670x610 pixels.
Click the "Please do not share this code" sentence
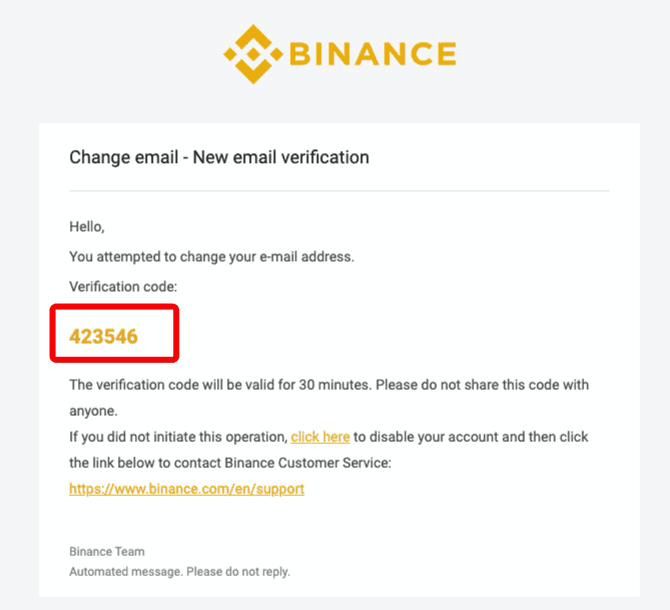coord(482,385)
